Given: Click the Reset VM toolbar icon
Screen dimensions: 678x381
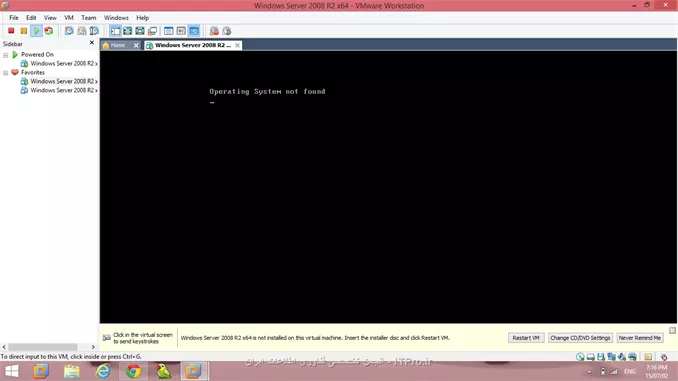Looking at the screenshot, I should [49, 31].
